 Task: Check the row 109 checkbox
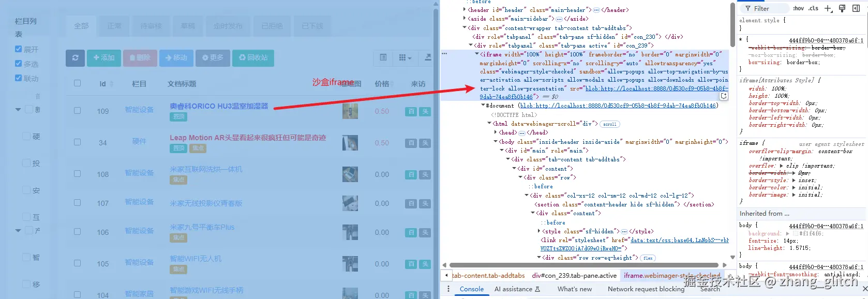(78, 110)
